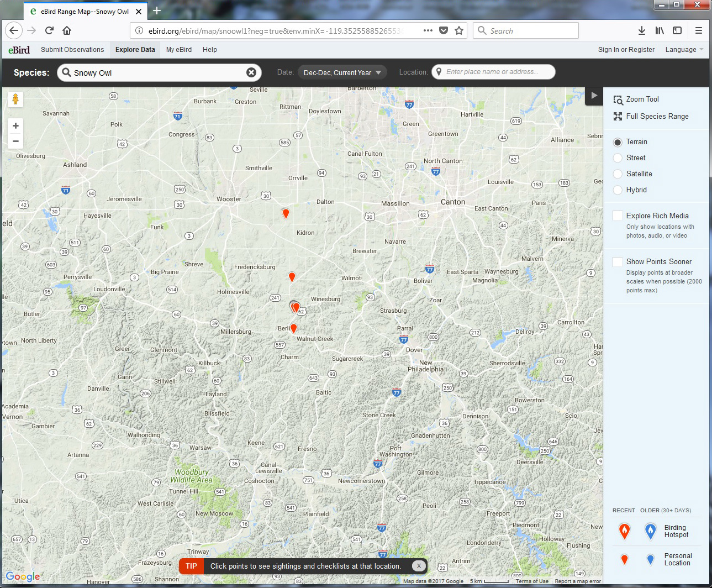Click the Coshocton town label
712x588 pixels.
(x=259, y=481)
